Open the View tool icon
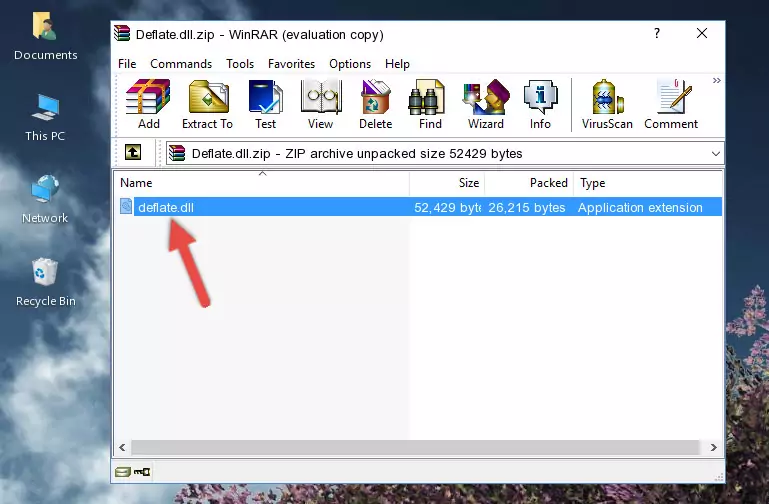The width and height of the screenshot is (769, 504). [321, 103]
